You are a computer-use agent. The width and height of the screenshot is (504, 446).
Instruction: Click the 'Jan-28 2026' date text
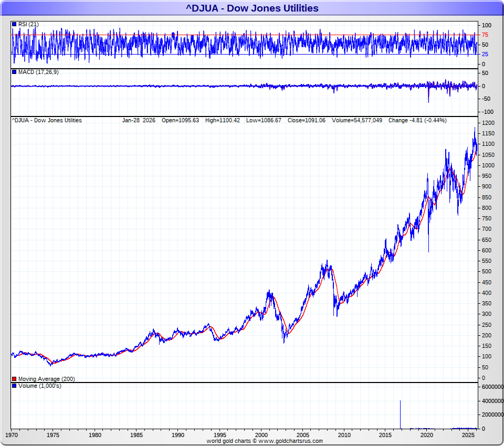(139, 120)
